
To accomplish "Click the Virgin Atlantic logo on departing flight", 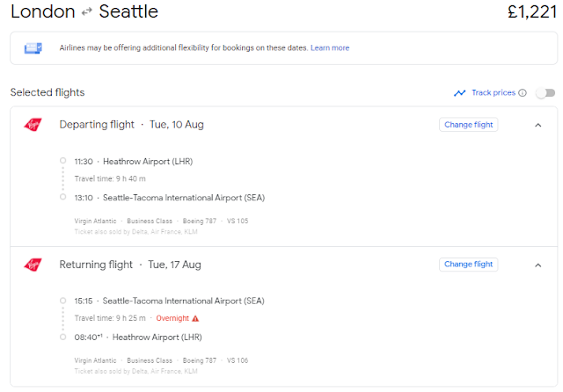I will click(33, 125).
